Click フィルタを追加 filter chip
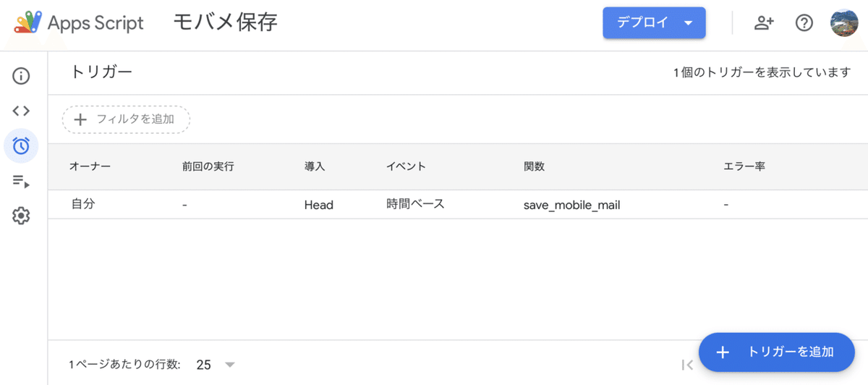Image resolution: width=868 pixels, height=385 pixels. click(126, 119)
